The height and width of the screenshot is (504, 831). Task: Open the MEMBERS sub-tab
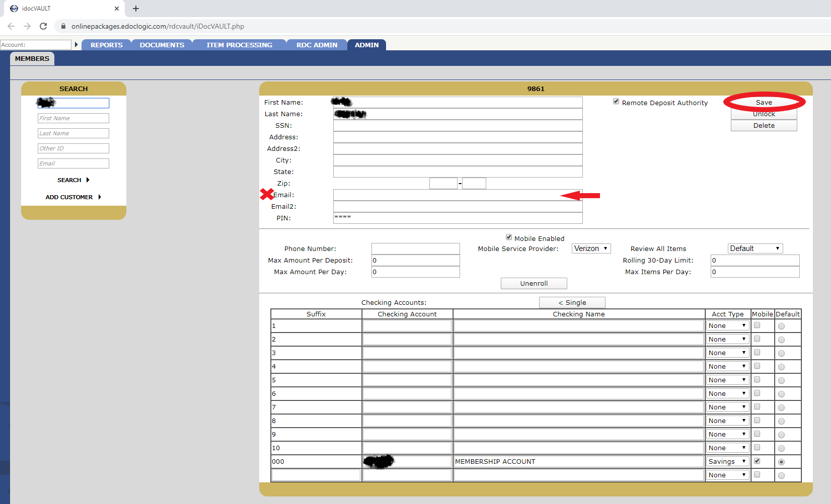coord(32,59)
